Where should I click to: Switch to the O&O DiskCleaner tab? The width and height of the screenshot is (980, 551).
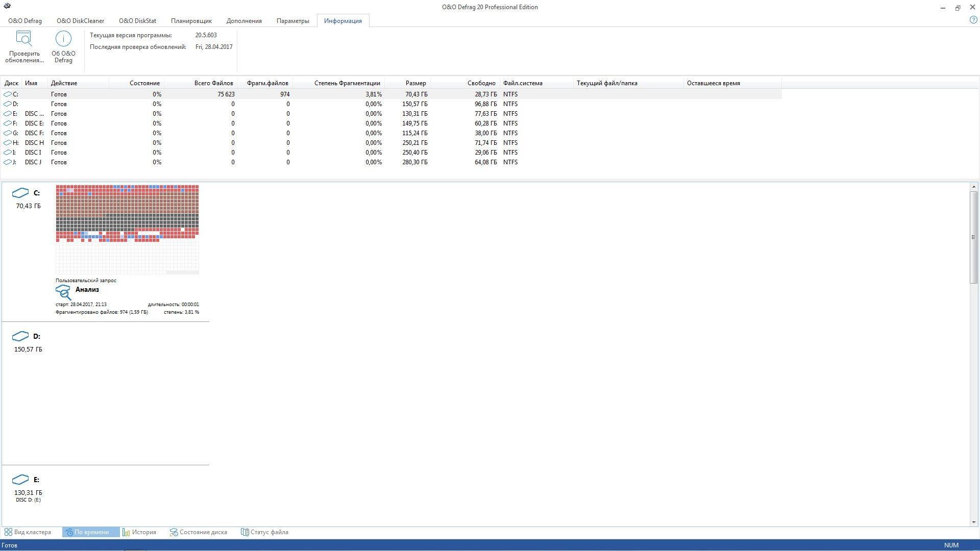[80, 21]
